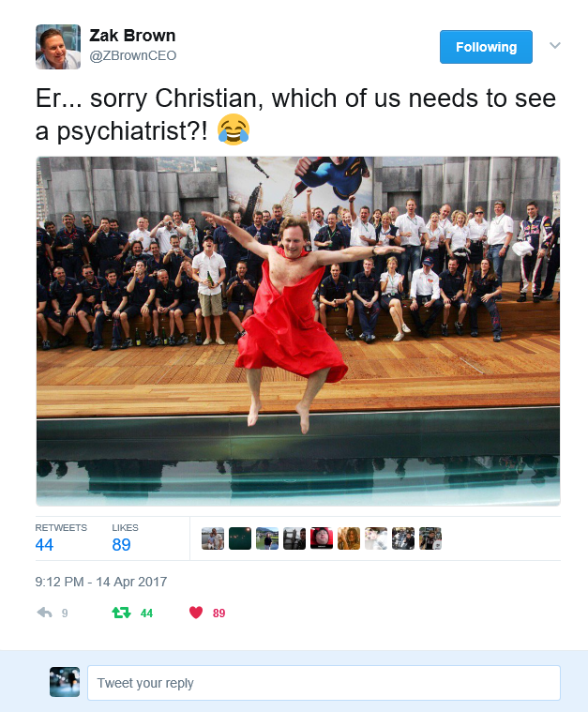Viewport: 588px width, 712px height.
Task: Open the Zak Brown name link
Action: coord(132,36)
